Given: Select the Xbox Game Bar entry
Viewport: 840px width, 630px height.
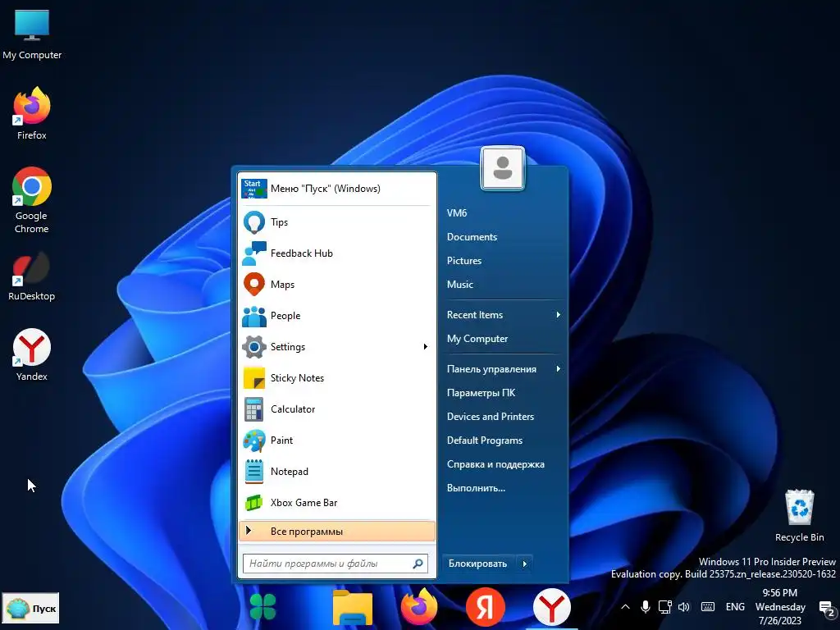Looking at the screenshot, I should pyautogui.click(x=336, y=503).
